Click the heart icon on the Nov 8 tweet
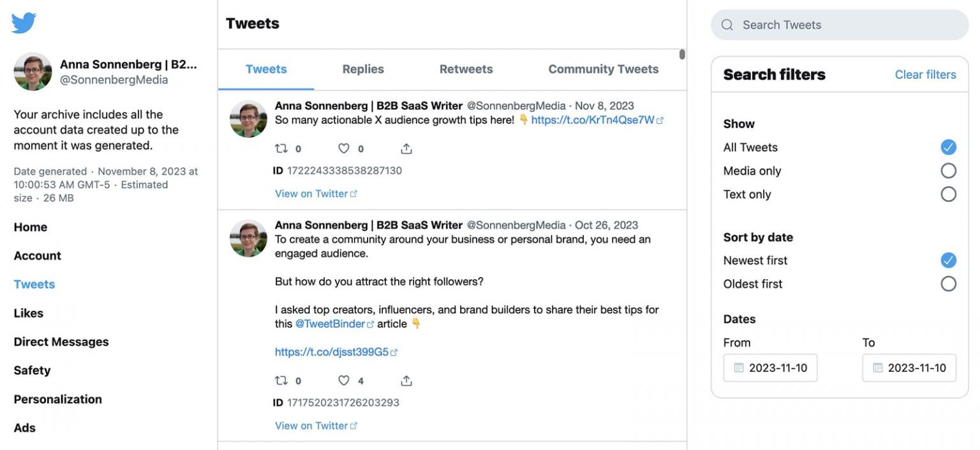Viewport: 980px width, 450px height. click(344, 148)
